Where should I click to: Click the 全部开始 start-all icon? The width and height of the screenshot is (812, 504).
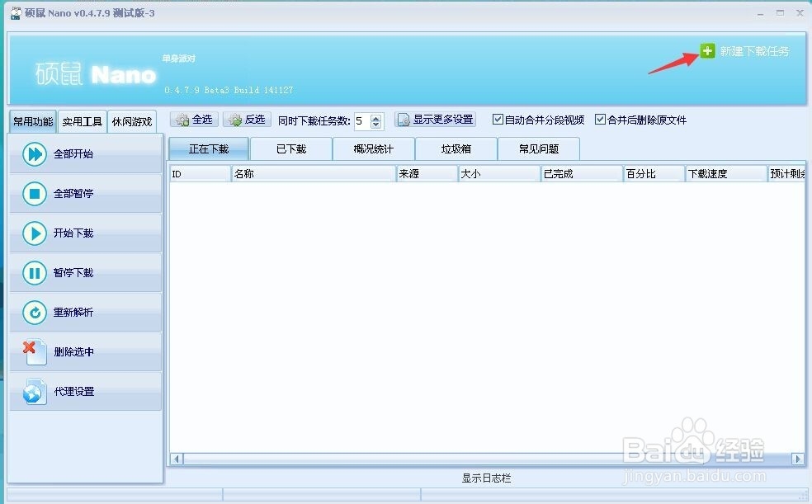point(35,154)
